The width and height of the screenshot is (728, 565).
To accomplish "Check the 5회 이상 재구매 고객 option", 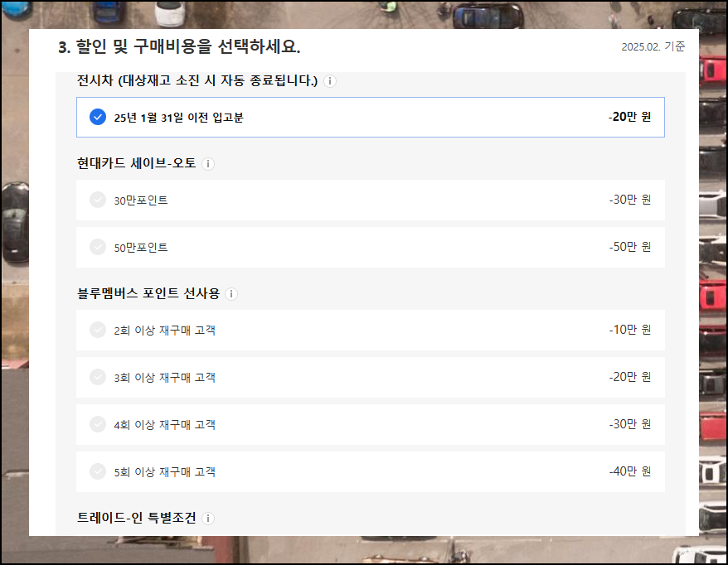I will [x=98, y=471].
